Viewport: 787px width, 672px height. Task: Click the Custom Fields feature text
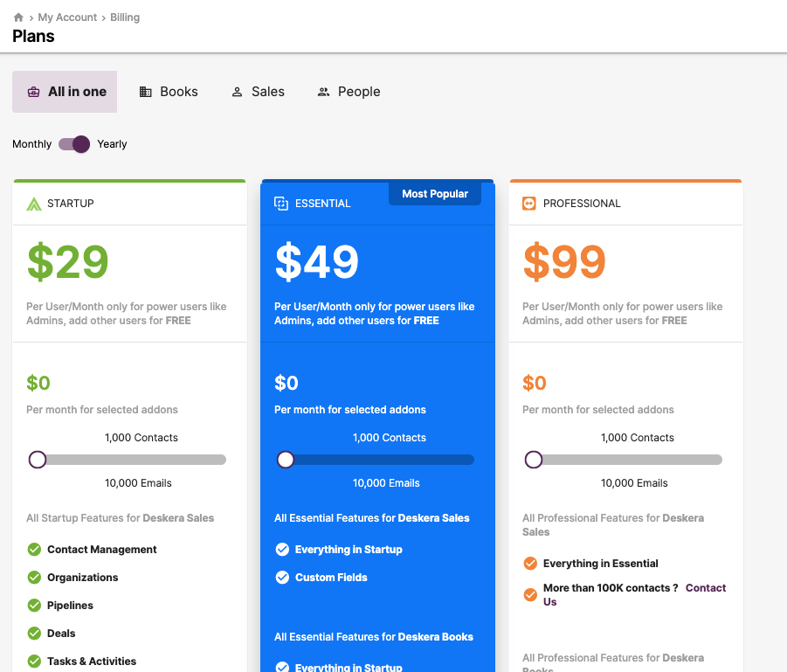point(331,578)
